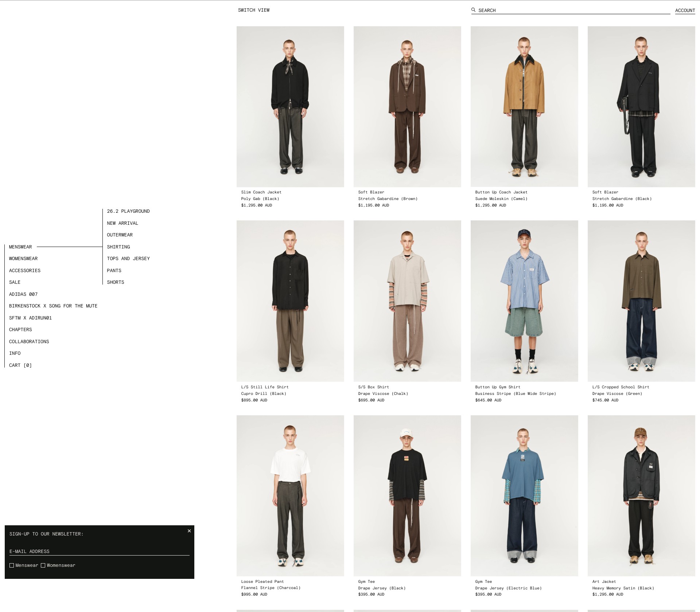Toggle Switch View layout
This screenshot has height=612, width=700.
pyautogui.click(x=254, y=10)
